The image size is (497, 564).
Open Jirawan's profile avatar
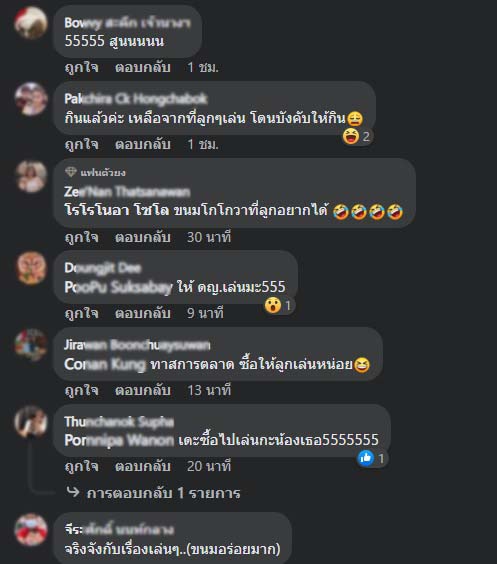point(31,345)
